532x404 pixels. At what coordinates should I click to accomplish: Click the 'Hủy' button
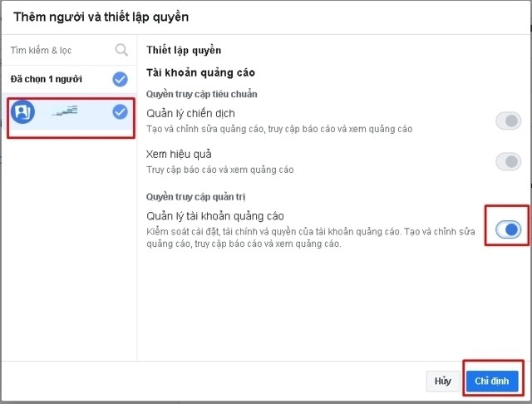pyautogui.click(x=443, y=381)
